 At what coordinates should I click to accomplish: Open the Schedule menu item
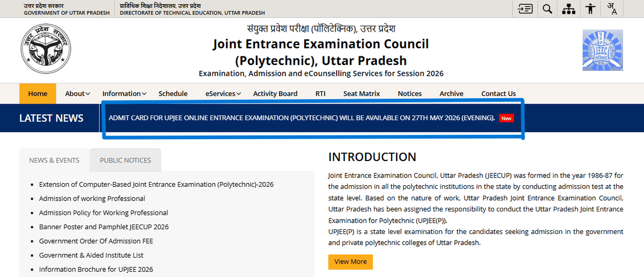(173, 93)
